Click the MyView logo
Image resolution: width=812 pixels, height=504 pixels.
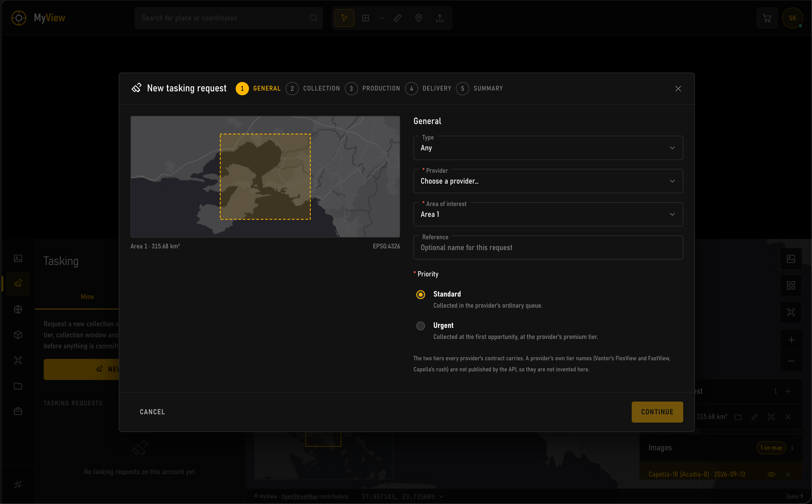pyautogui.click(x=38, y=18)
